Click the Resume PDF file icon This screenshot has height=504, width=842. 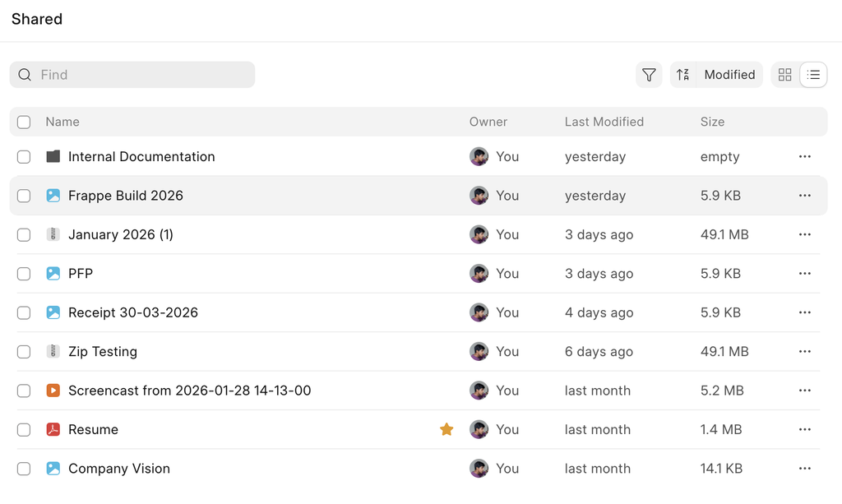pyautogui.click(x=53, y=429)
